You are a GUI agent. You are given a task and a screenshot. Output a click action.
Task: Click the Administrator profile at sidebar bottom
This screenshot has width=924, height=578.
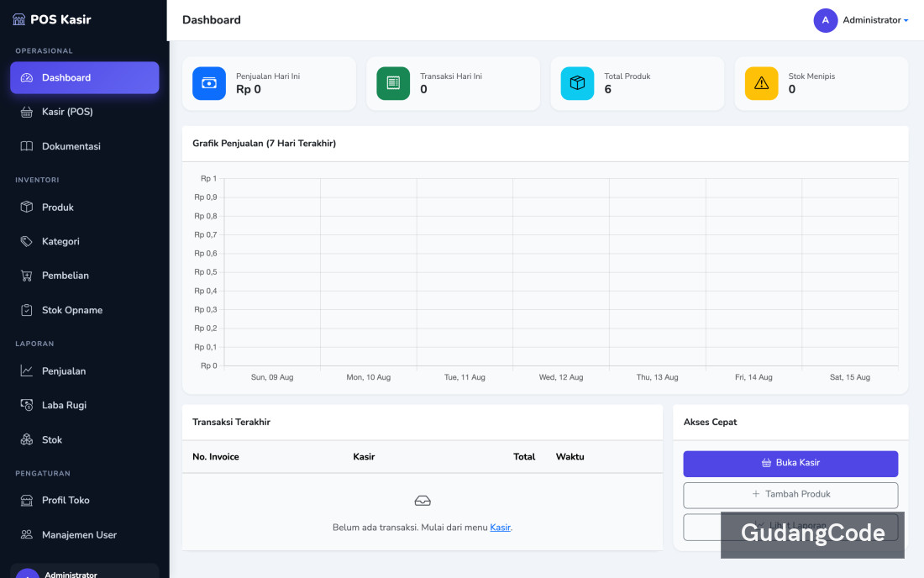[x=84, y=571]
